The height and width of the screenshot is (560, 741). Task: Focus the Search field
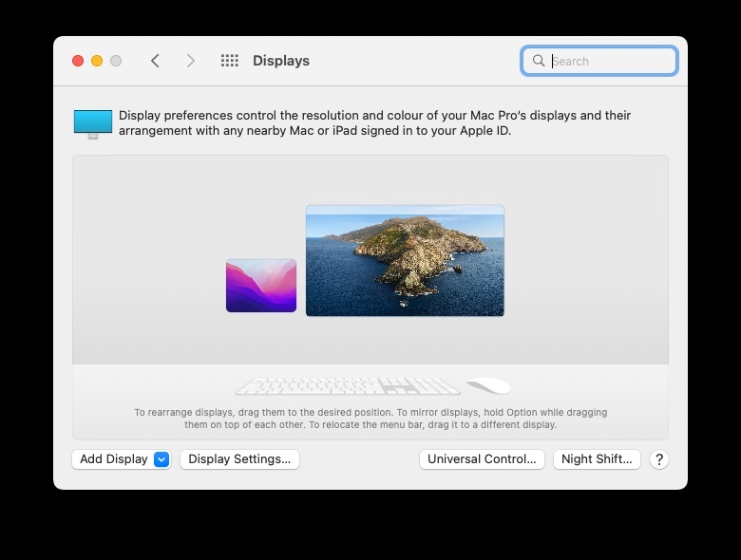pyautogui.click(x=599, y=61)
